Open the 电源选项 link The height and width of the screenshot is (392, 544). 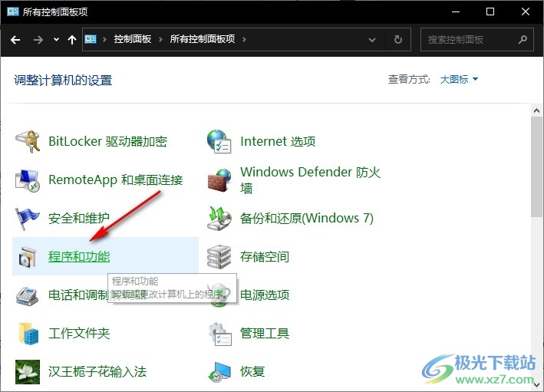click(265, 295)
